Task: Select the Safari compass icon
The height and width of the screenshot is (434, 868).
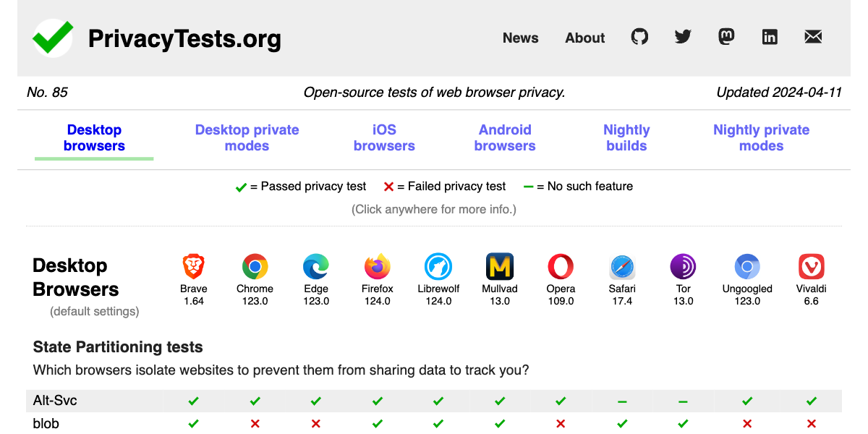Action: coord(622,267)
